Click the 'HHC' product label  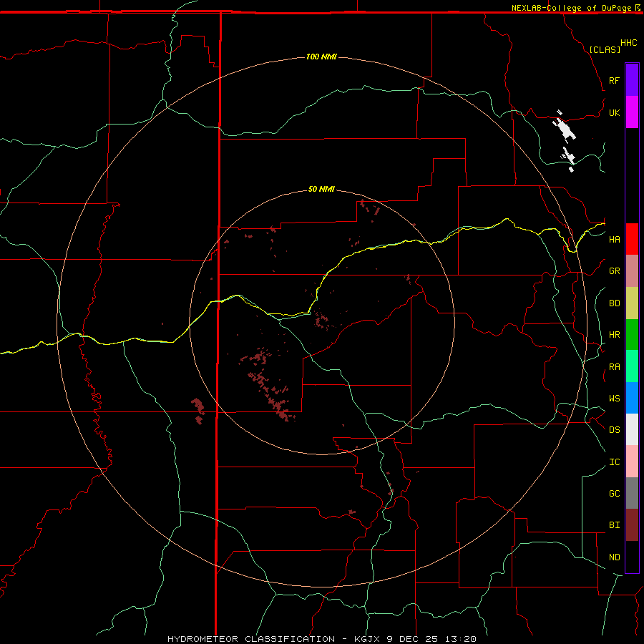tap(628, 43)
